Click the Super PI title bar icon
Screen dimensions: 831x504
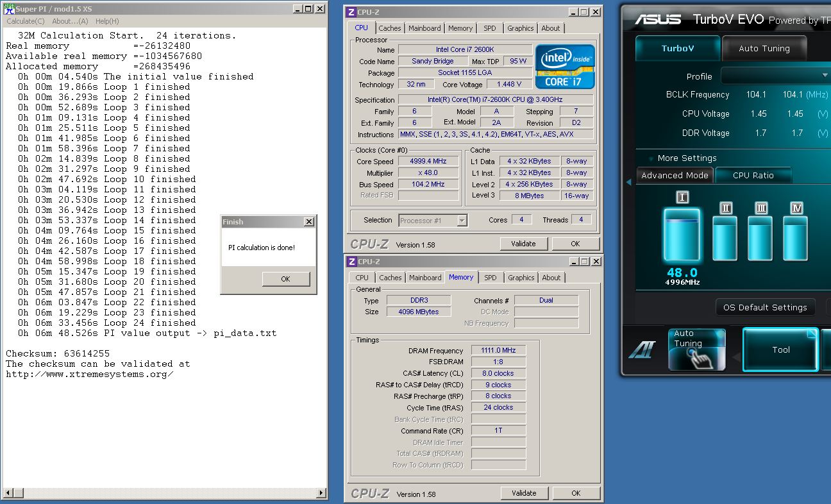[10, 9]
